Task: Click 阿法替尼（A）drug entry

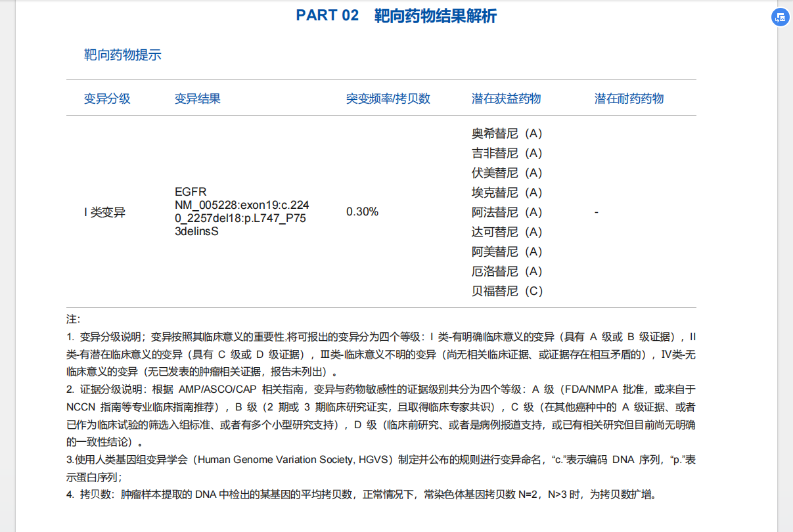Action: click(507, 212)
